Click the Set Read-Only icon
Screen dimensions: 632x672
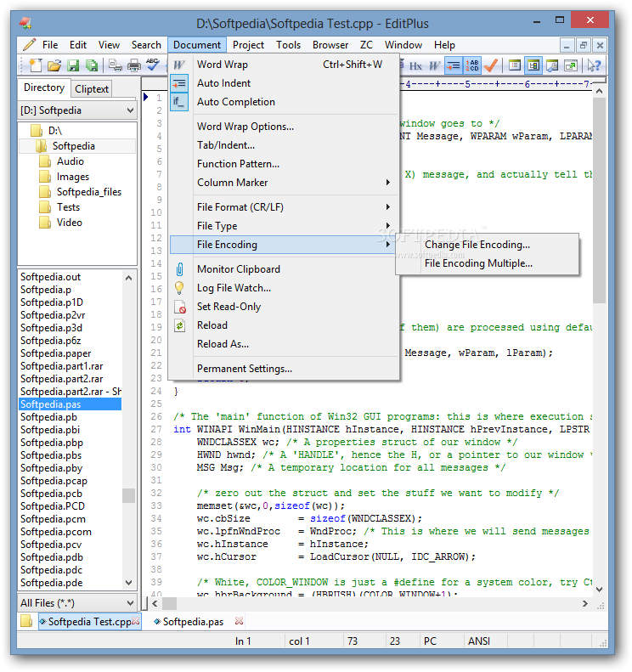pyautogui.click(x=180, y=307)
